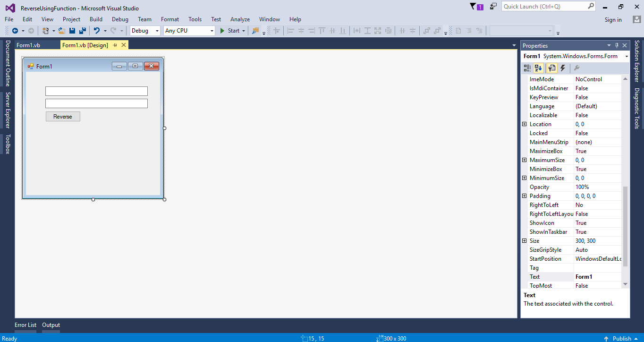Save the current file with disk icon
The width and height of the screenshot is (644, 342).
click(72, 31)
